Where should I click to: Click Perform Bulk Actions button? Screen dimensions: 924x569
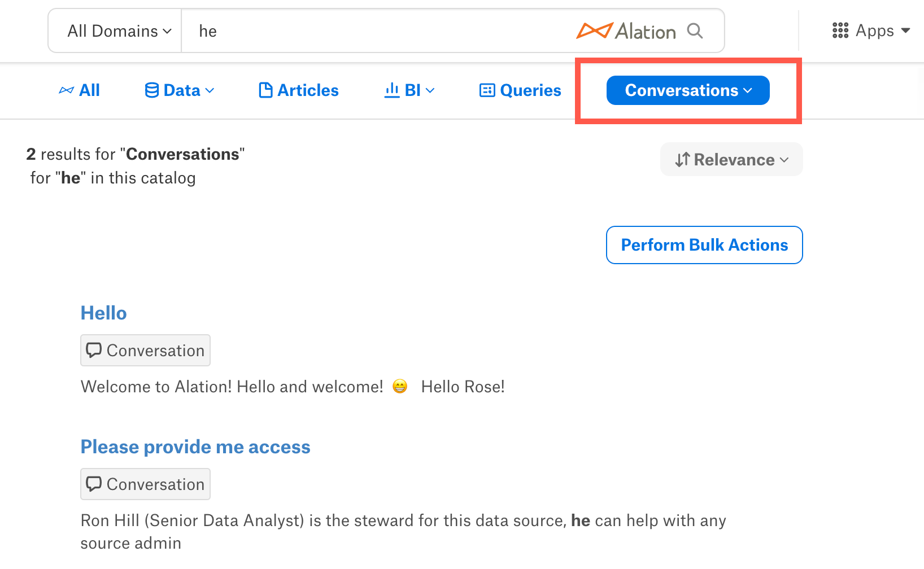(x=704, y=245)
